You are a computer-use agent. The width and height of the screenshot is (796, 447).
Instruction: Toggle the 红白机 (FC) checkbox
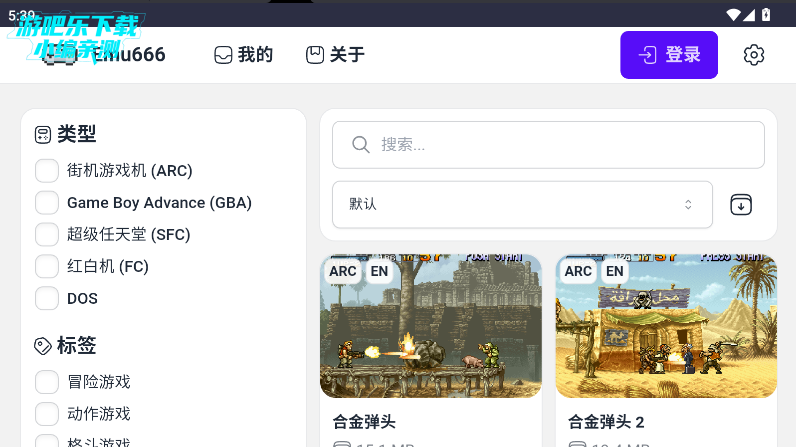47,266
